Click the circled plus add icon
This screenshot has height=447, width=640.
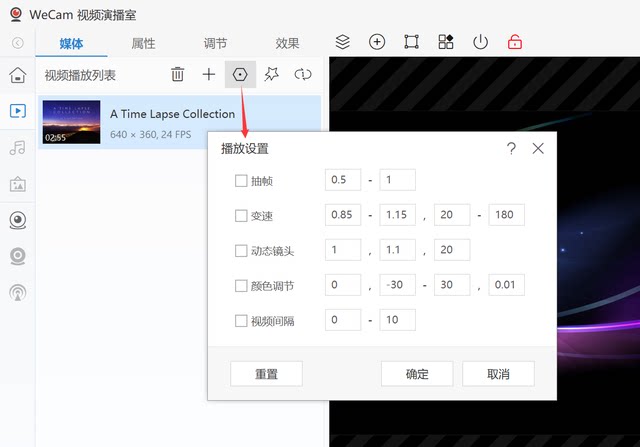point(377,42)
